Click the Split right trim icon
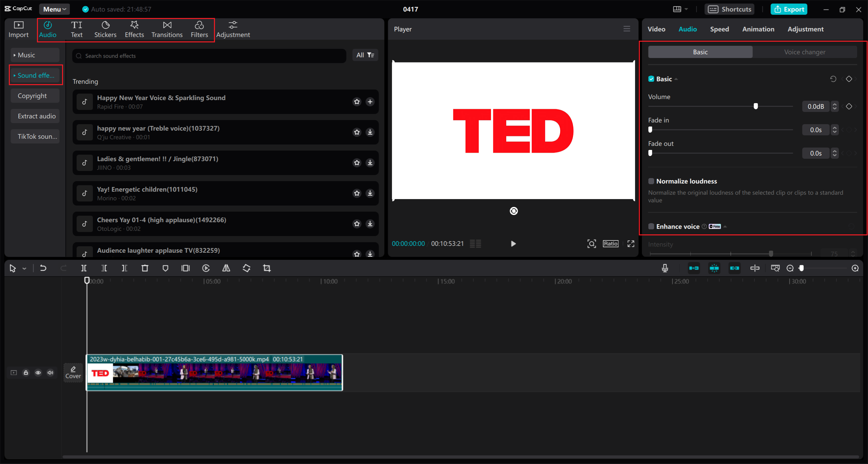The width and height of the screenshot is (868, 464). 124,268
